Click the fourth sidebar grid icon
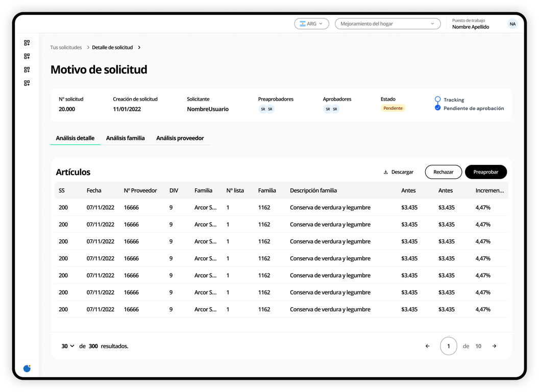This screenshot has height=392, width=539. (x=27, y=83)
